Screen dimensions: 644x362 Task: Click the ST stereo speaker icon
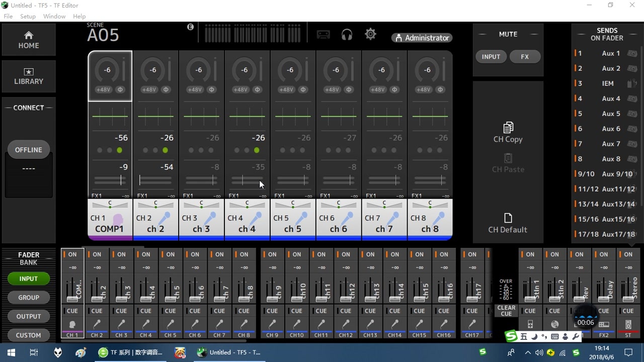click(628, 324)
